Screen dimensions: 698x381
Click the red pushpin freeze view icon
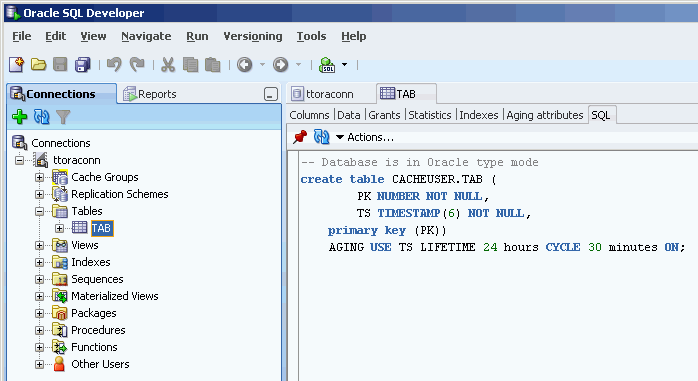300,137
